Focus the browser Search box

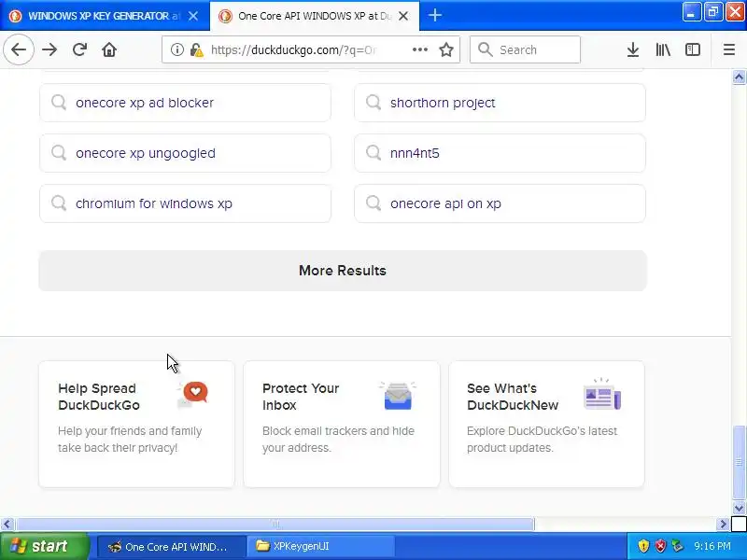click(x=525, y=49)
